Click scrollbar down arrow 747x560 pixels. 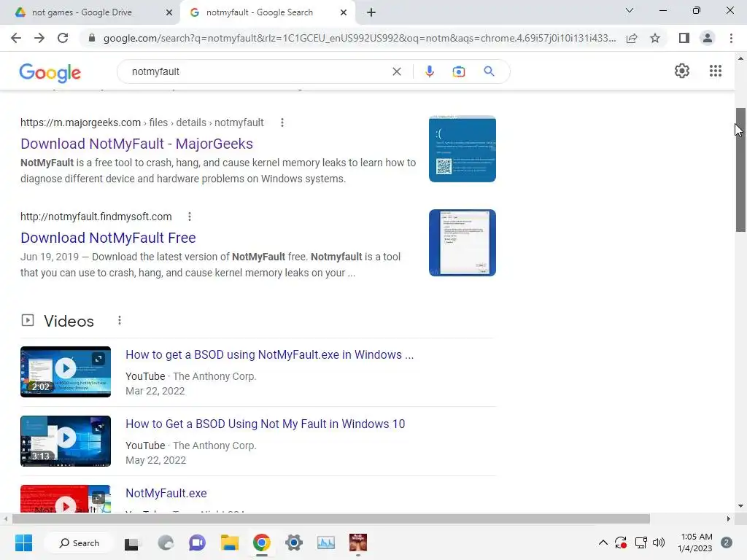740,506
